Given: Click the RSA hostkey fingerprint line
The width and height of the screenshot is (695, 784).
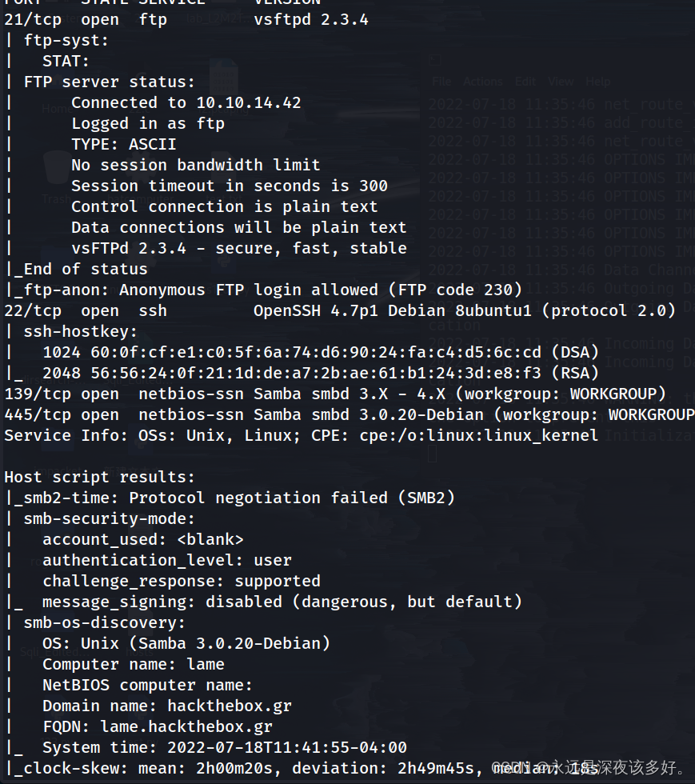Looking at the screenshot, I should (x=321, y=373).
